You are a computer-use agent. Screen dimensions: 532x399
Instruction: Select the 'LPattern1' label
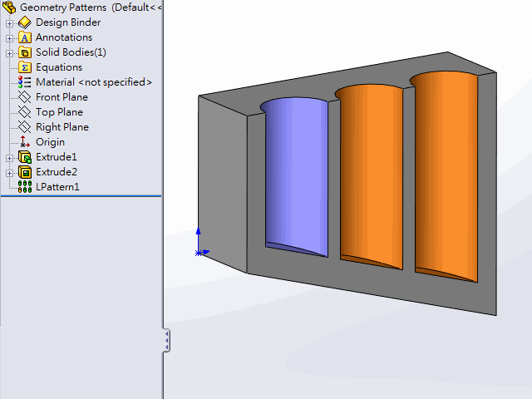coord(57,187)
